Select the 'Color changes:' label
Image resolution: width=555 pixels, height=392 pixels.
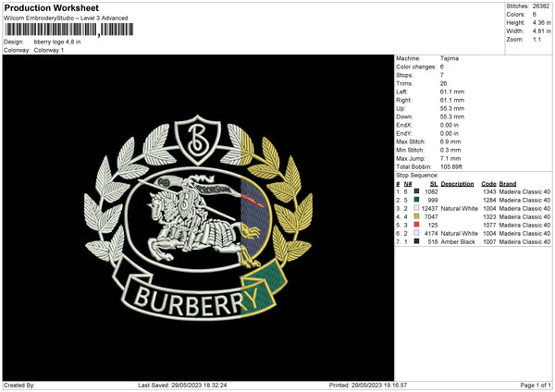(416, 67)
